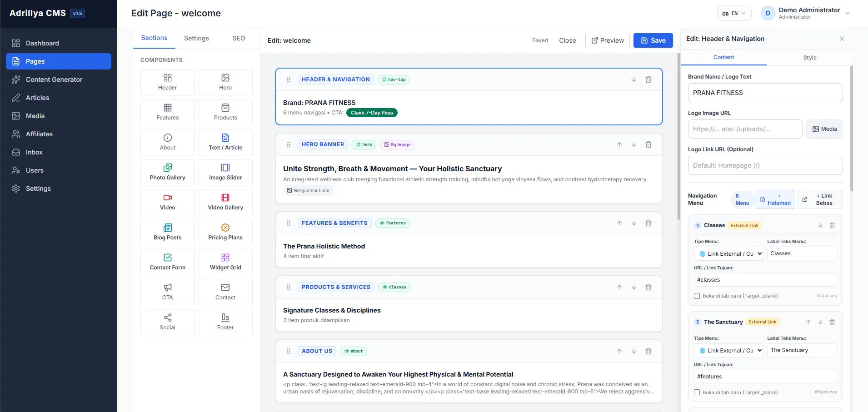
Task: Open Media picker for logo image
Action: pos(824,129)
